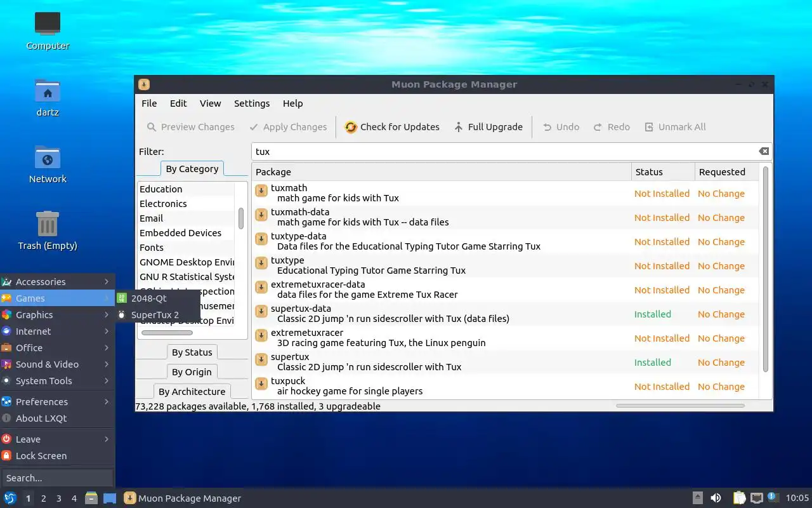Click the package icon for supertux-data
The width and height of the screenshot is (812, 508).
261,312
